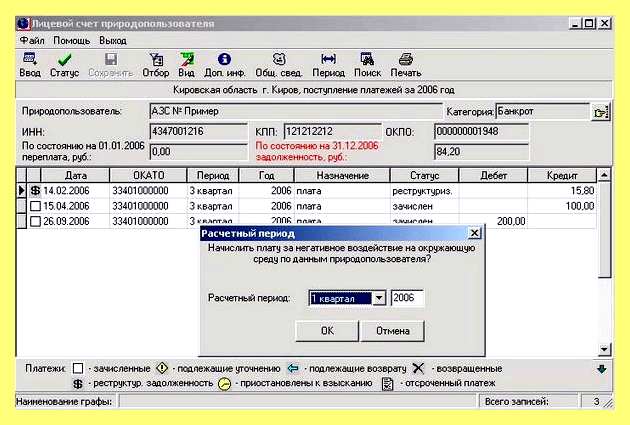The height and width of the screenshot is (425, 630).
Task: Click the Назначение column header
Action: 342,176
